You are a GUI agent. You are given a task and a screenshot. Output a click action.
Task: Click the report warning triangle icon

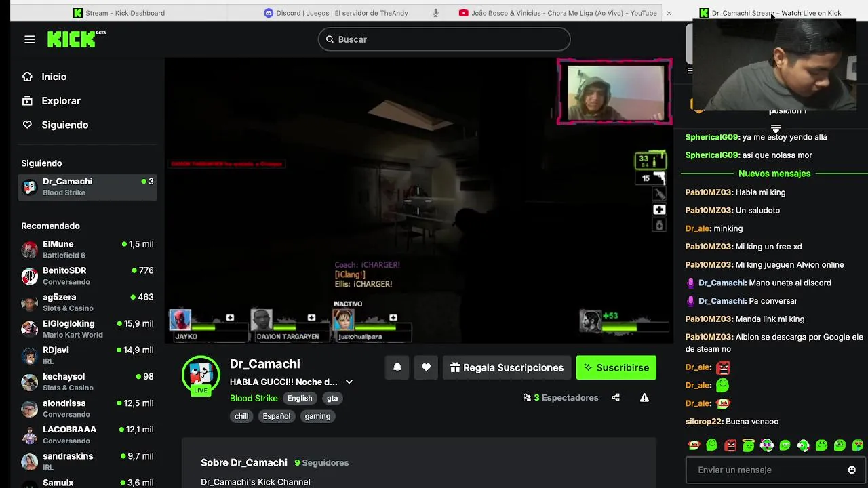[644, 398]
